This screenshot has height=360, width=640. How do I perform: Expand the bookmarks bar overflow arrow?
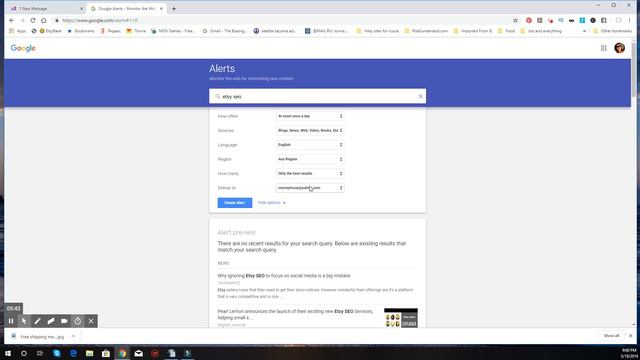[584, 31]
